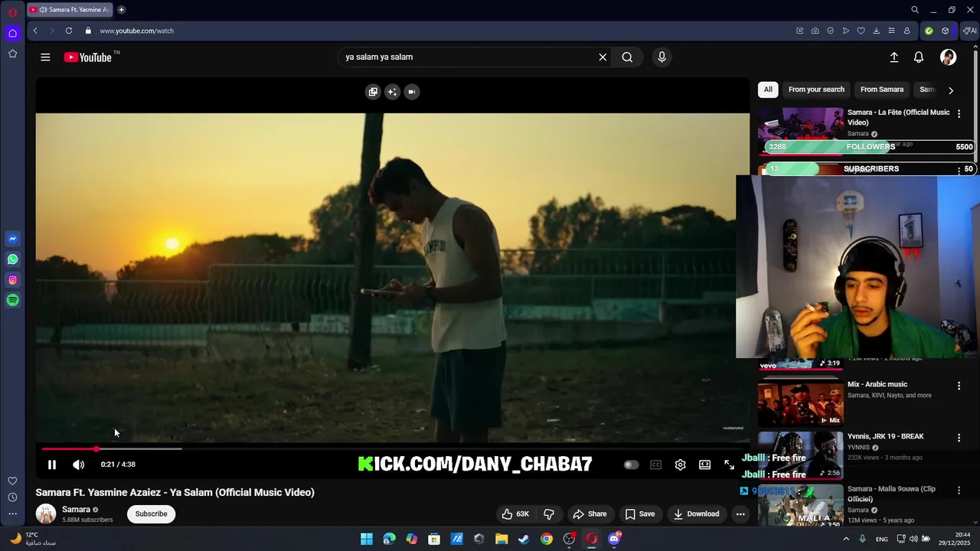Open the Windows Start menu
Image resolution: width=980 pixels, height=551 pixels.
[x=367, y=539]
